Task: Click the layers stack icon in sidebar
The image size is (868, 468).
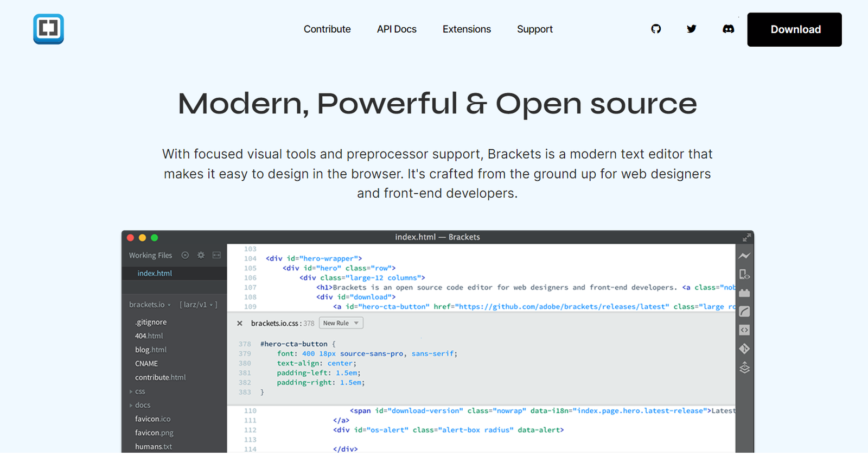Action: 744,368
